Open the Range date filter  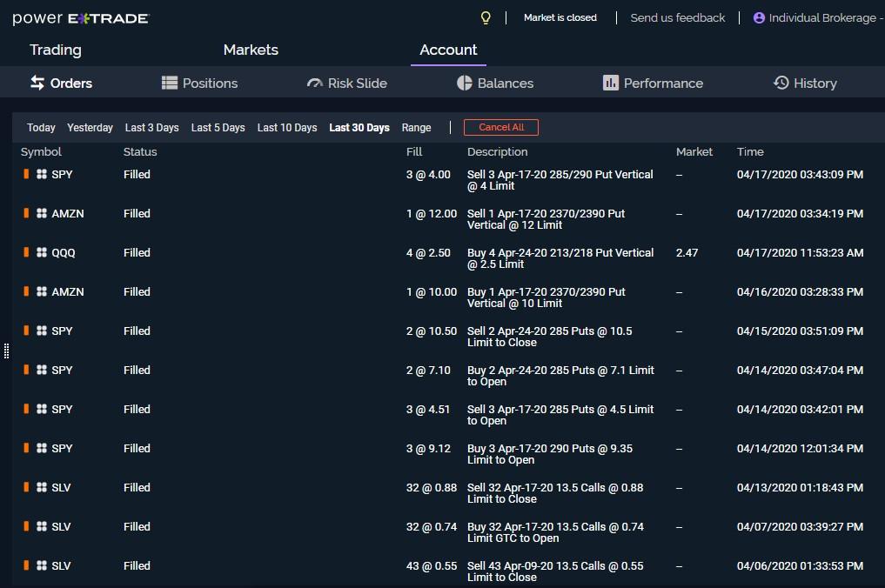417,128
